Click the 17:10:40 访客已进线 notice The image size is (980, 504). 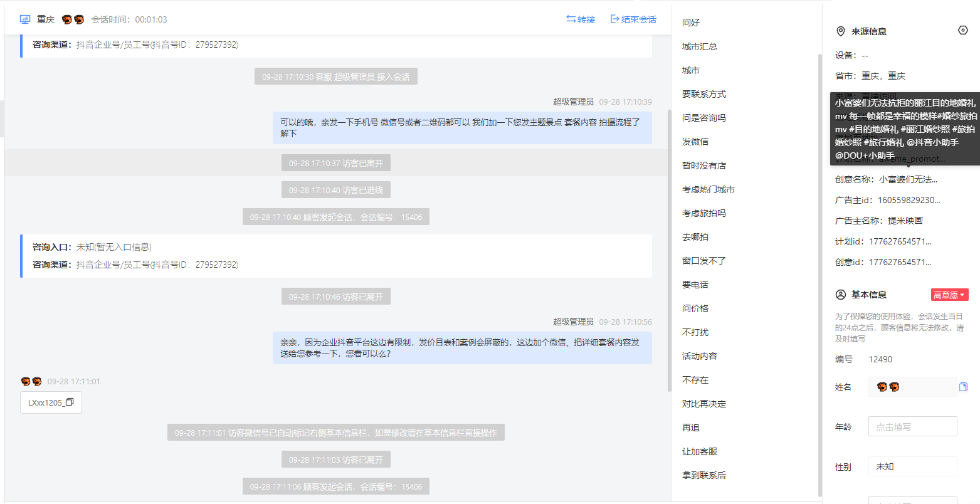336,190
